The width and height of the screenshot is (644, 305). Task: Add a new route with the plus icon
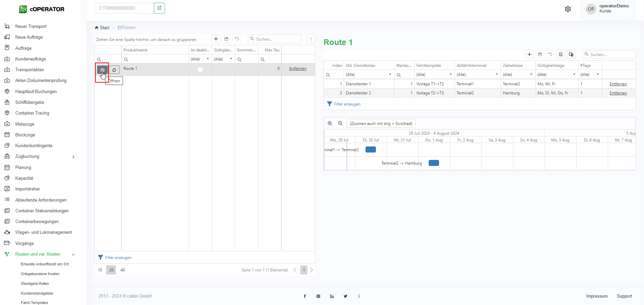point(216,39)
